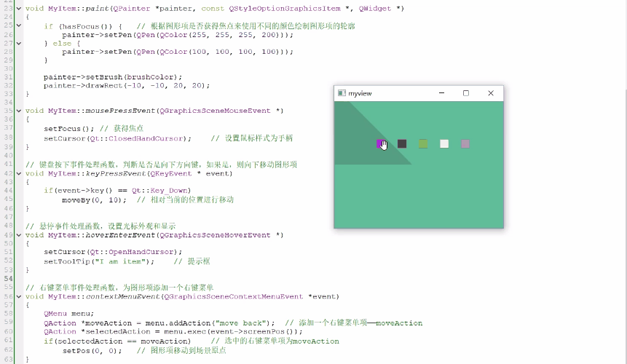Click 'QMenu menu;' declaration line
627x364 pixels.
(68, 314)
